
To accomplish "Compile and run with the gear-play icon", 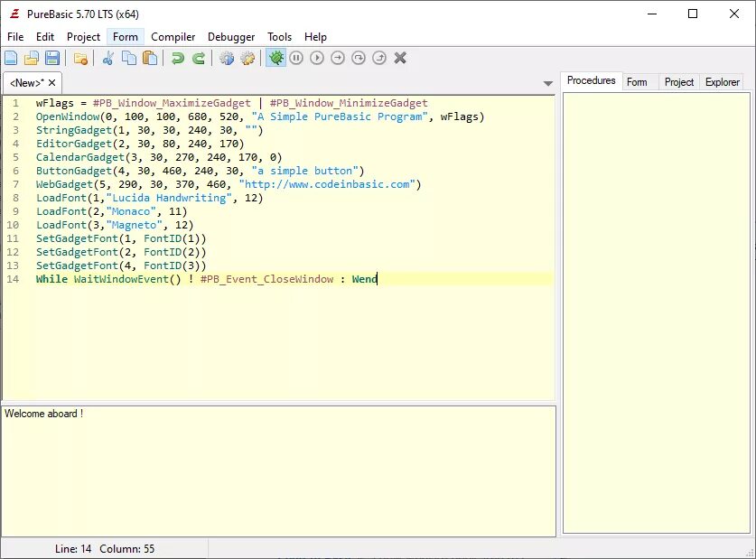I will 227,59.
